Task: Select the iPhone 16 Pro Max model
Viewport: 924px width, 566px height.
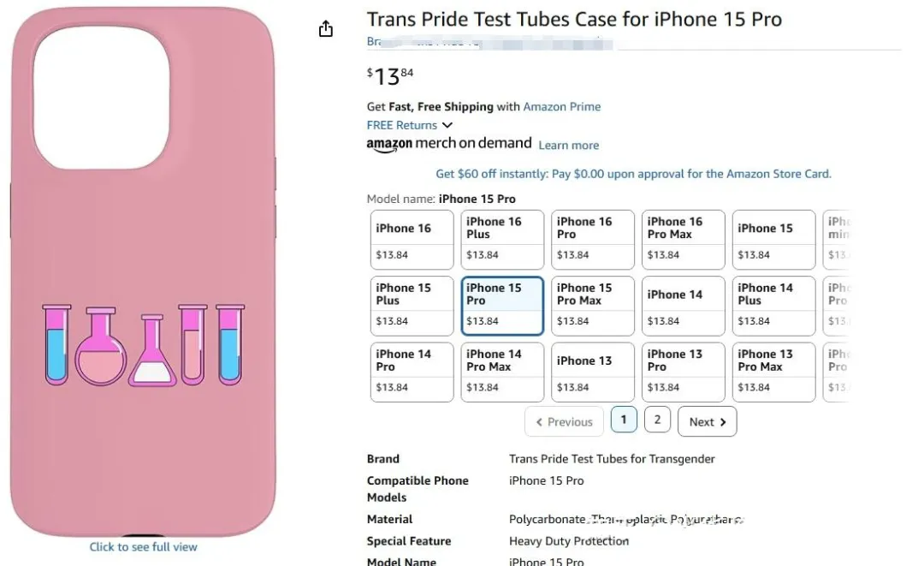Action: pos(684,240)
